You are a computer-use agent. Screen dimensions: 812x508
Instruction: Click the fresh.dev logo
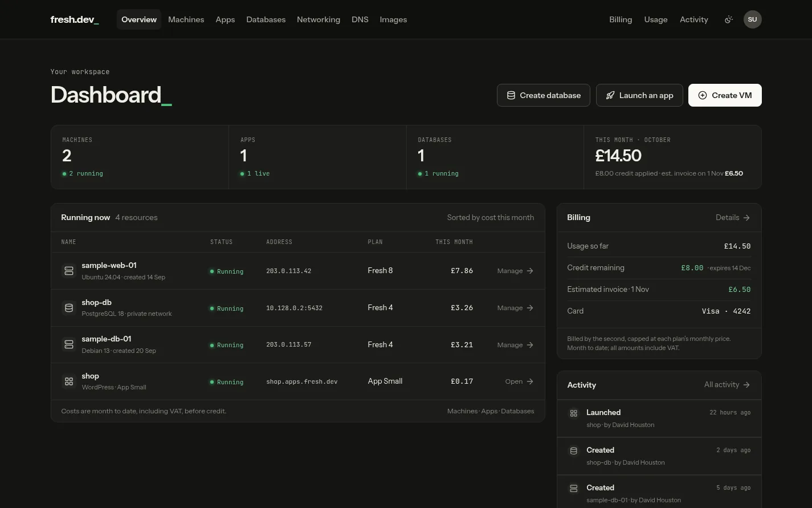(75, 19)
